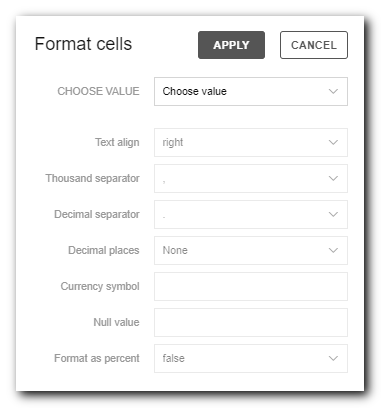Focus the Currency symbol input field
Viewport: 381px width, 408px height.
(251, 286)
